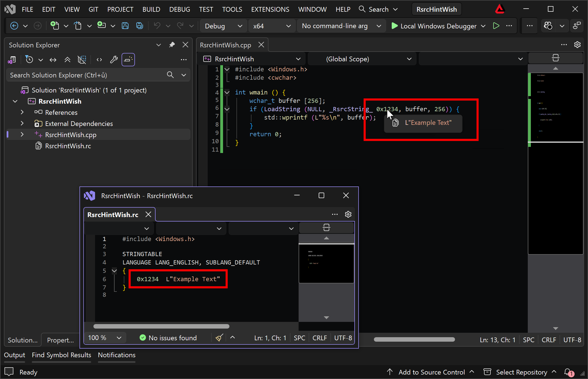The image size is (588, 379).
Task: Click split editor icon in main code window
Action: coord(556,58)
